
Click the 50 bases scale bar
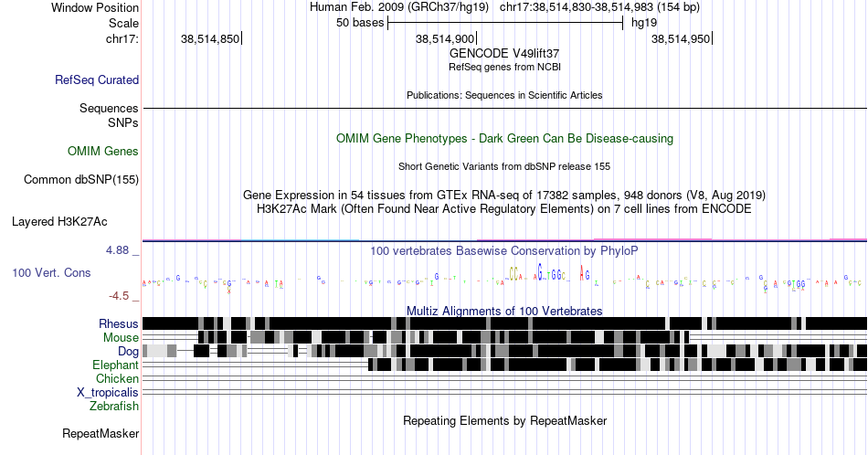coord(505,23)
